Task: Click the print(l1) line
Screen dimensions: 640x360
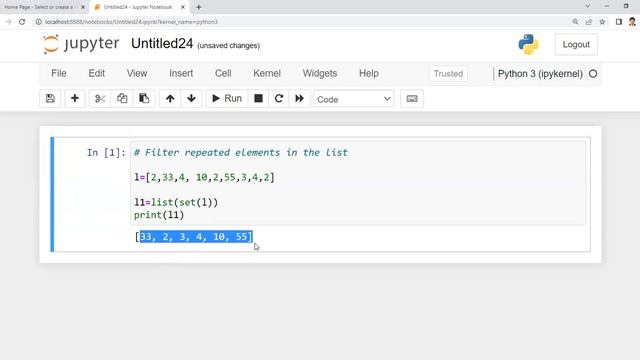Action: (x=159, y=215)
